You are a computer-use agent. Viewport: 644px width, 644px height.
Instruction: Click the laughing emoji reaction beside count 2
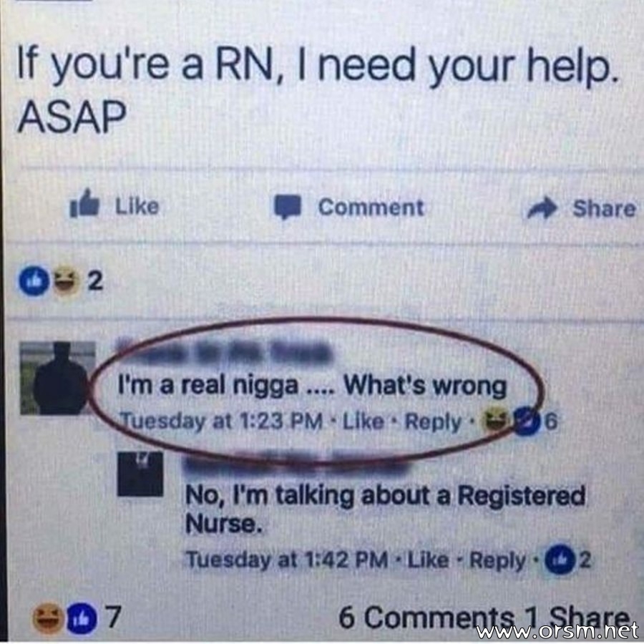pos(66,281)
